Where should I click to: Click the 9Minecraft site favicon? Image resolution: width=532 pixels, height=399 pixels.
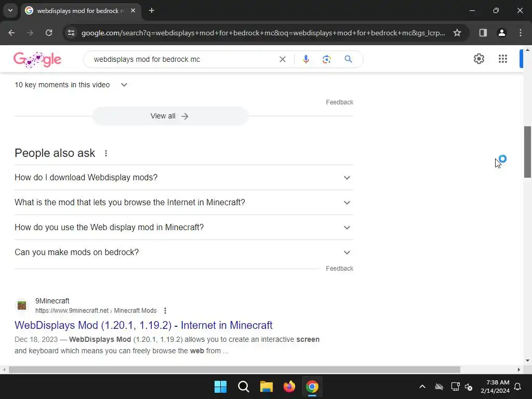pos(22,305)
